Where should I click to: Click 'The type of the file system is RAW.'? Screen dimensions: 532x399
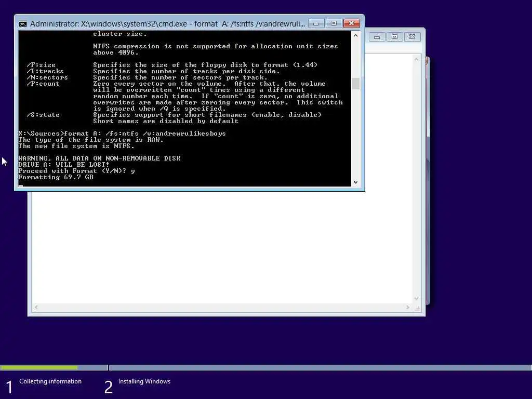click(x=91, y=140)
